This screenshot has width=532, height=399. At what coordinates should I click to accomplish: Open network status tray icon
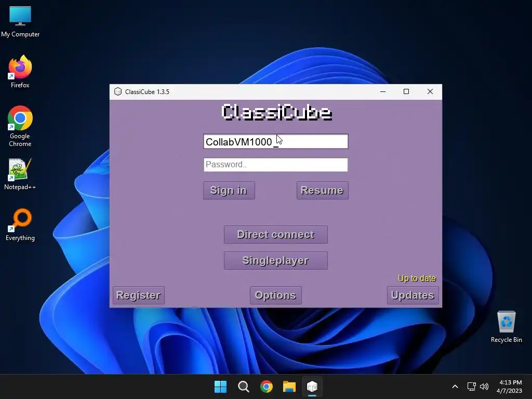click(471, 387)
